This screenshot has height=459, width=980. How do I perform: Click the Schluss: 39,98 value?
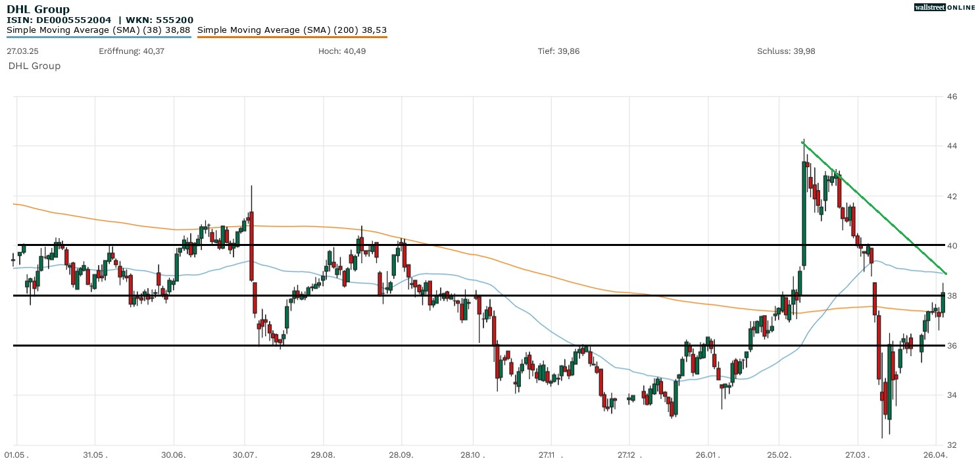point(786,51)
